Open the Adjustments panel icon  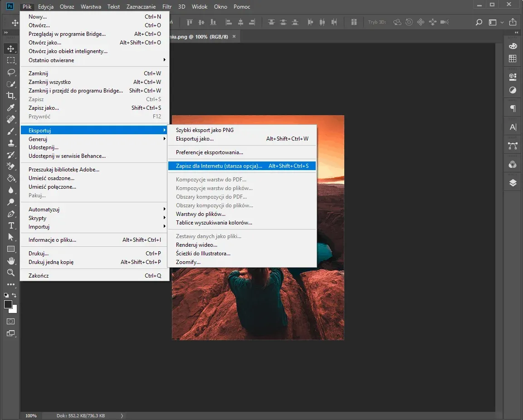coord(512,90)
